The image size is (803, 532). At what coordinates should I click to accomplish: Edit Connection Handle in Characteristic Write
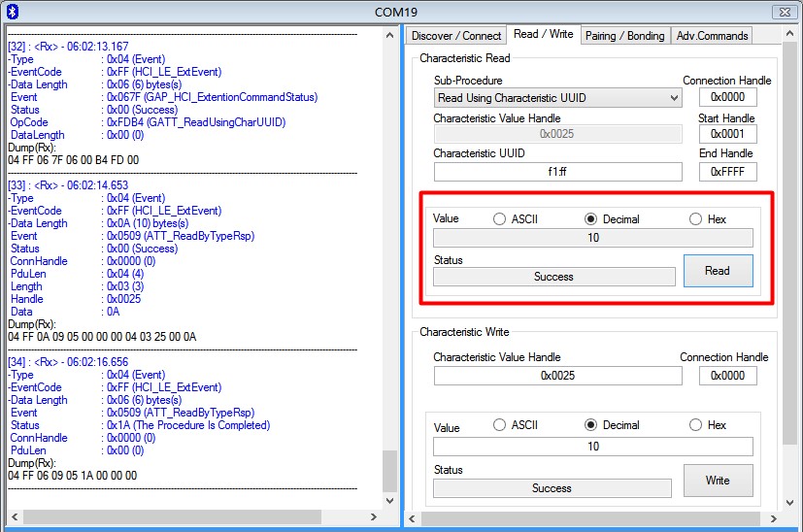[727, 376]
